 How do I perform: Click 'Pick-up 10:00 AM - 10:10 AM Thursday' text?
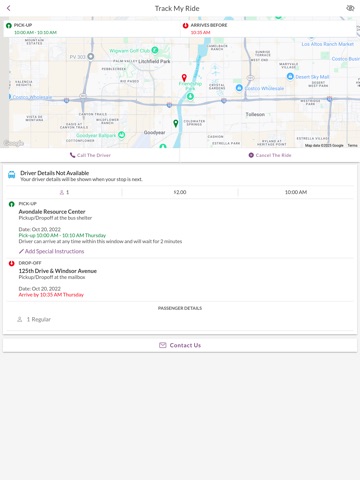point(62,235)
